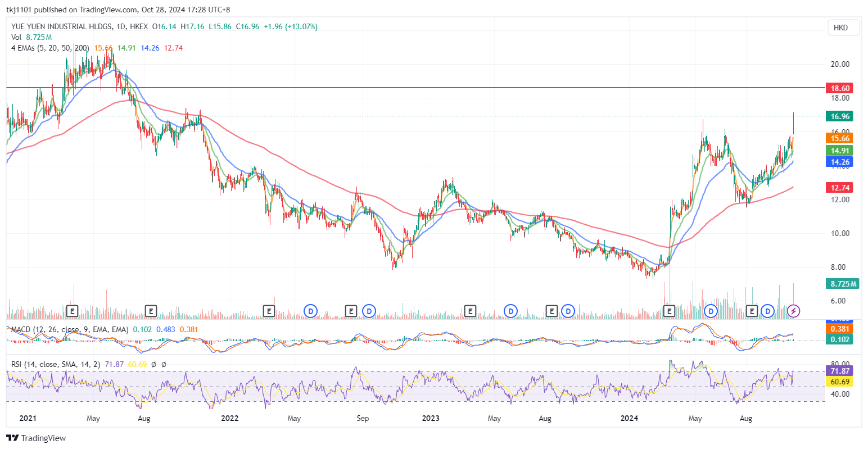Click the 2023 label on the time axis

[x=430, y=418]
